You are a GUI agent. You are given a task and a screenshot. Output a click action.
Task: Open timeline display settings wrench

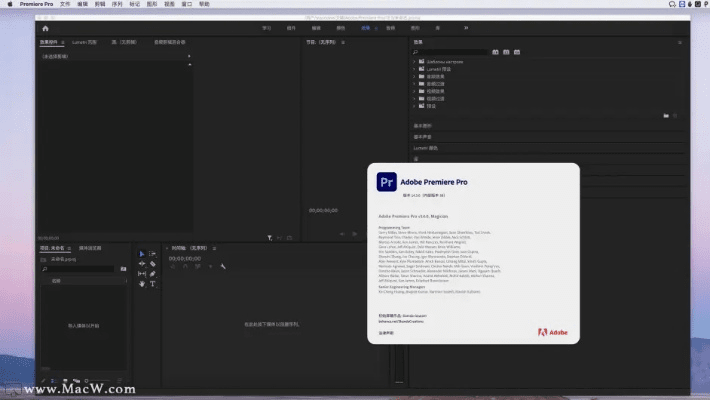coord(223,266)
